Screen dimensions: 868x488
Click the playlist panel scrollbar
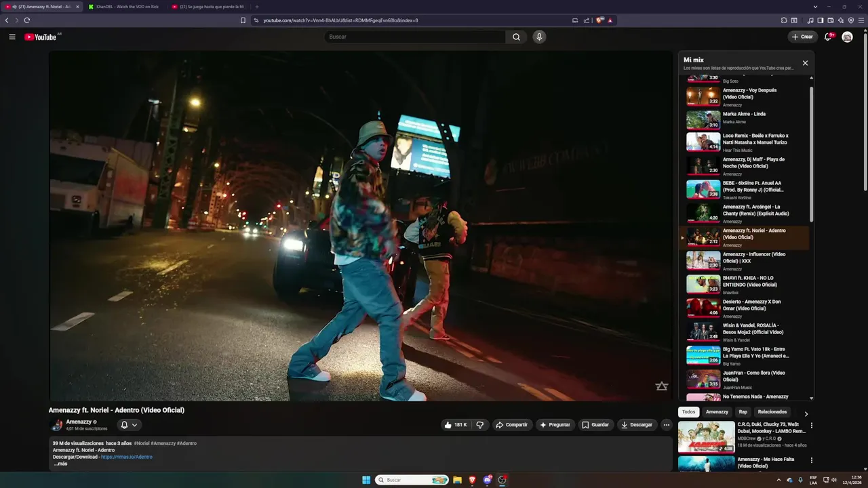(811, 155)
